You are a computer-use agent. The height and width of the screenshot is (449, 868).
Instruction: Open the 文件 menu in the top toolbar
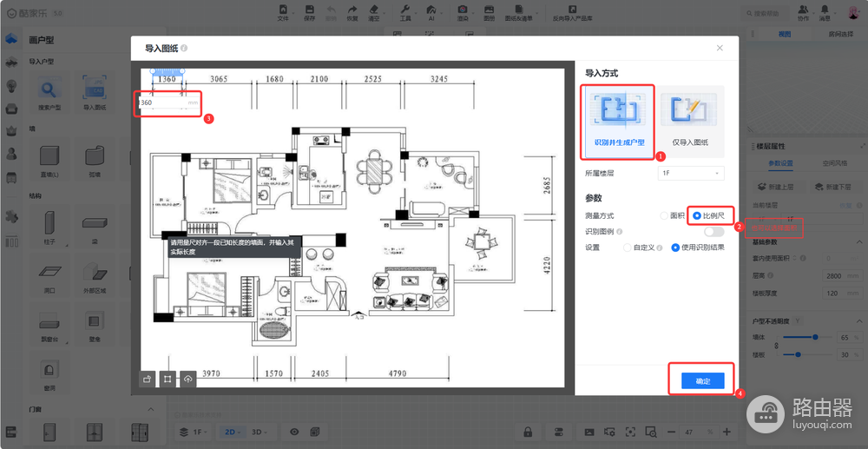pyautogui.click(x=283, y=13)
